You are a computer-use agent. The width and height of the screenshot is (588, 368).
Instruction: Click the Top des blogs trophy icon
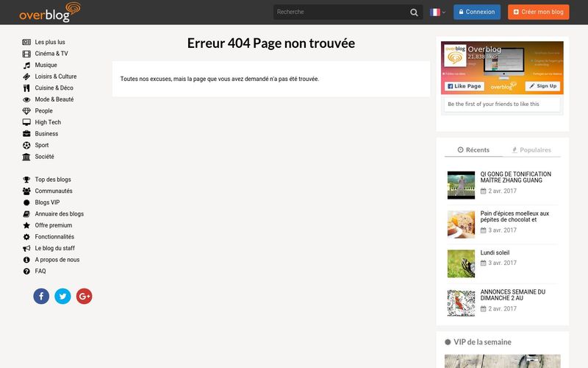coord(26,180)
